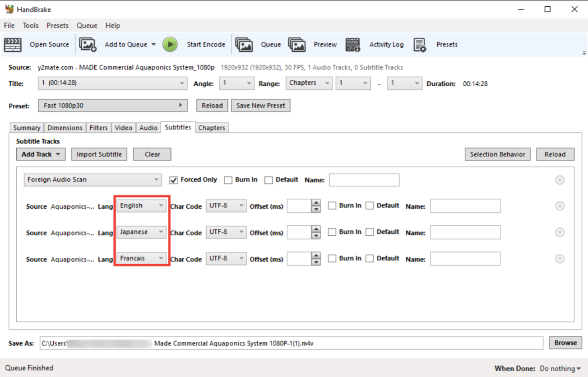
Task: Mark the English track as Default
Action: point(370,206)
